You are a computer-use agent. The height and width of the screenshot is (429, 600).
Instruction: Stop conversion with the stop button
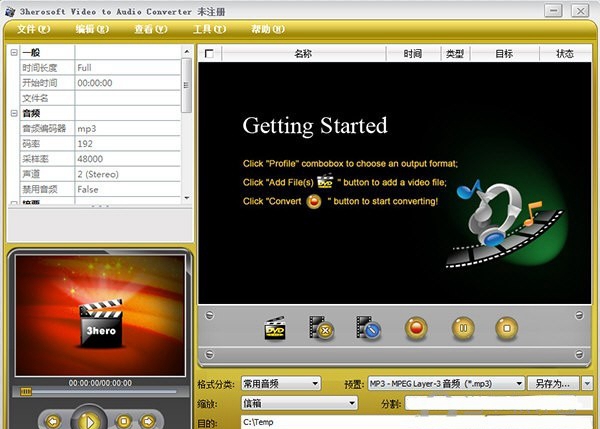click(x=507, y=328)
